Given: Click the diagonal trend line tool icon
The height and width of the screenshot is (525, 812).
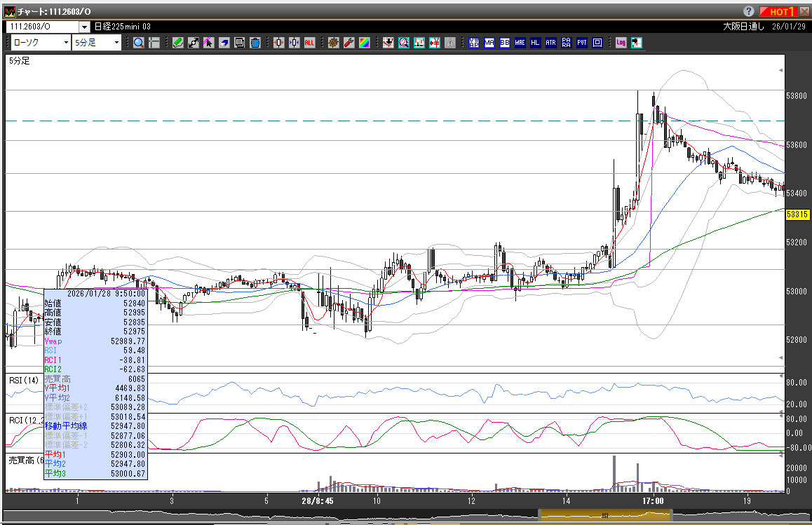Looking at the screenshot, I should 193,43.
